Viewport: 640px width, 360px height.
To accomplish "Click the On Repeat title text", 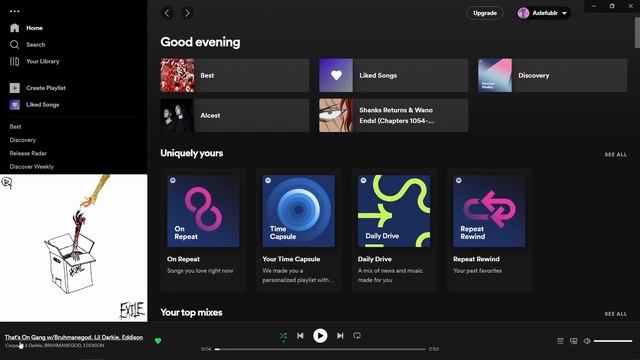I will coord(183,259).
